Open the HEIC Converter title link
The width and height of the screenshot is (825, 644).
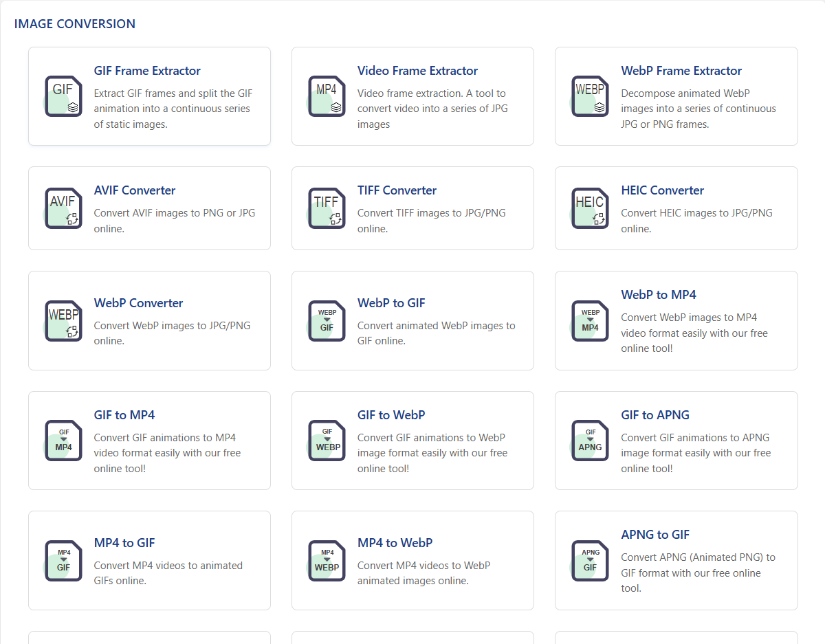tap(663, 190)
